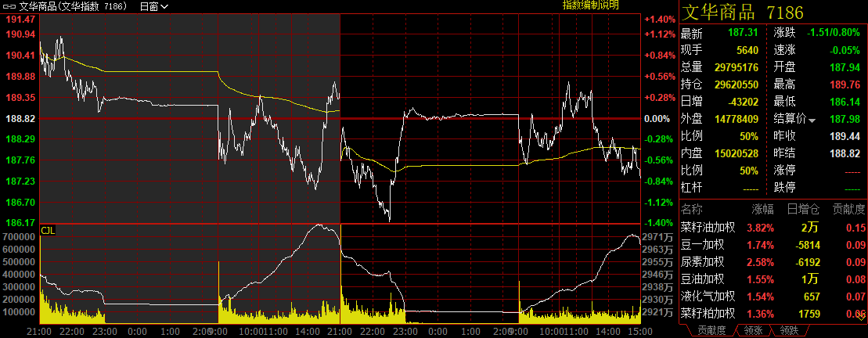
Task: Click the 2.58% change of 尿素加权
Action: pos(760,261)
